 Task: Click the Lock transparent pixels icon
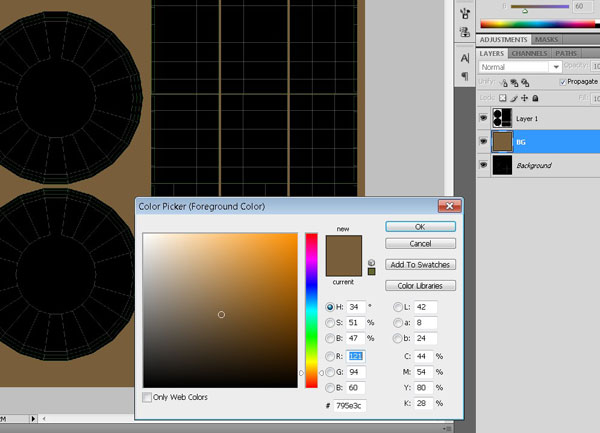pos(503,98)
